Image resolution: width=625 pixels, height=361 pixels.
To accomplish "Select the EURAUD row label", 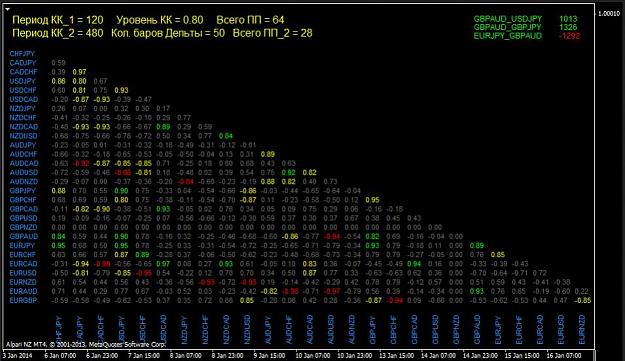I will click(24, 291).
